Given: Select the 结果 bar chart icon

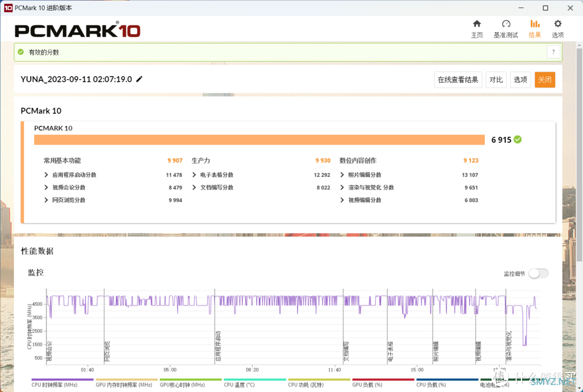Looking at the screenshot, I should coord(534,24).
